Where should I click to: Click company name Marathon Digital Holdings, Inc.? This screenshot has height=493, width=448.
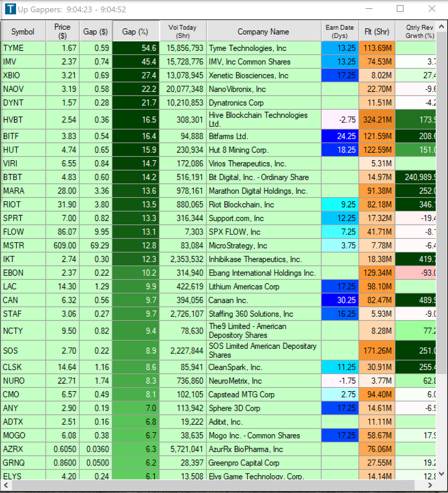pyautogui.click(x=258, y=191)
